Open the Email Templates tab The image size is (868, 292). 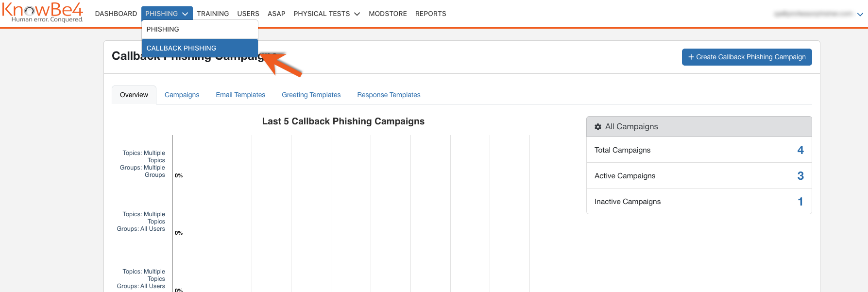pos(240,95)
